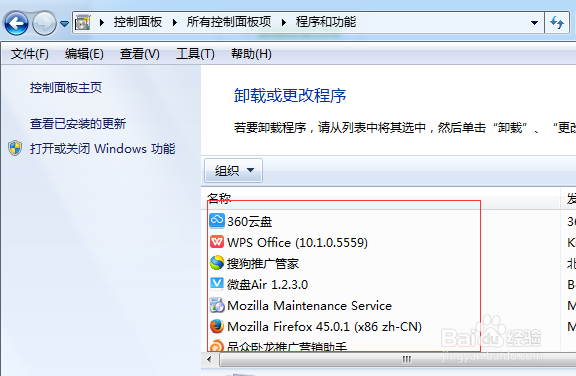Select 程序和功能 breadcrumb
This screenshot has width=576, height=376.
point(326,22)
